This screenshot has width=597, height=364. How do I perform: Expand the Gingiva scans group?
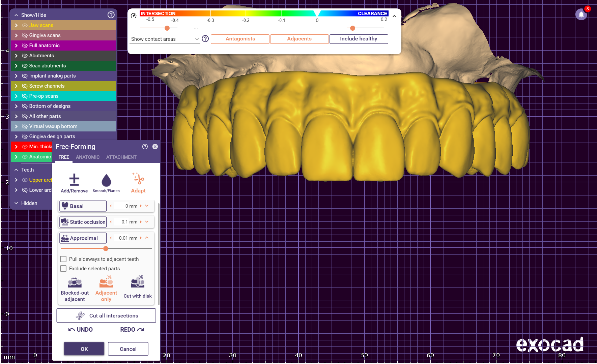point(16,35)
